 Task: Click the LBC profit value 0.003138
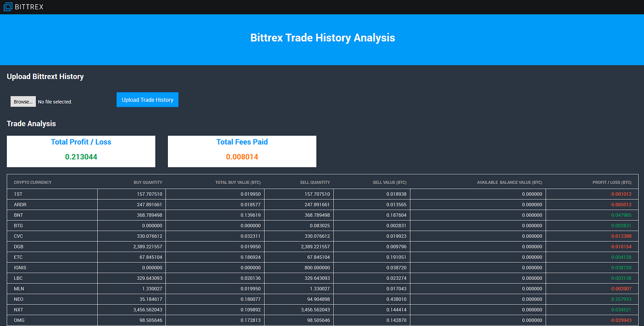(x=621, y=278)
